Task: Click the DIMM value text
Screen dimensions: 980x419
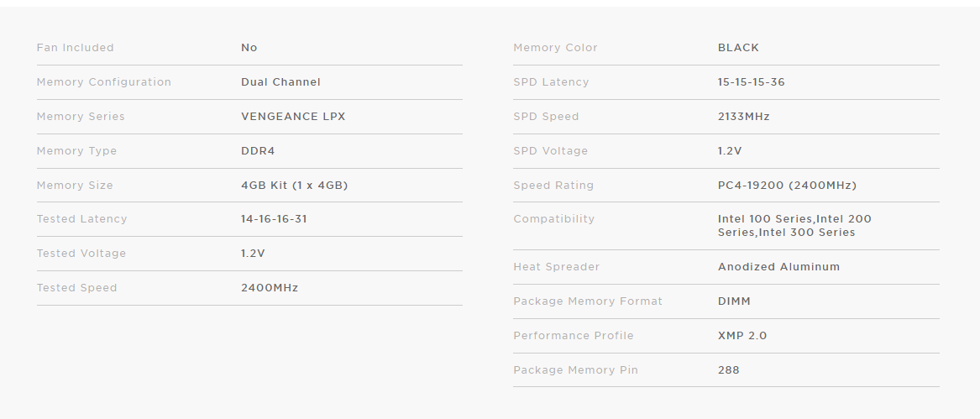Action: (735, 301)
